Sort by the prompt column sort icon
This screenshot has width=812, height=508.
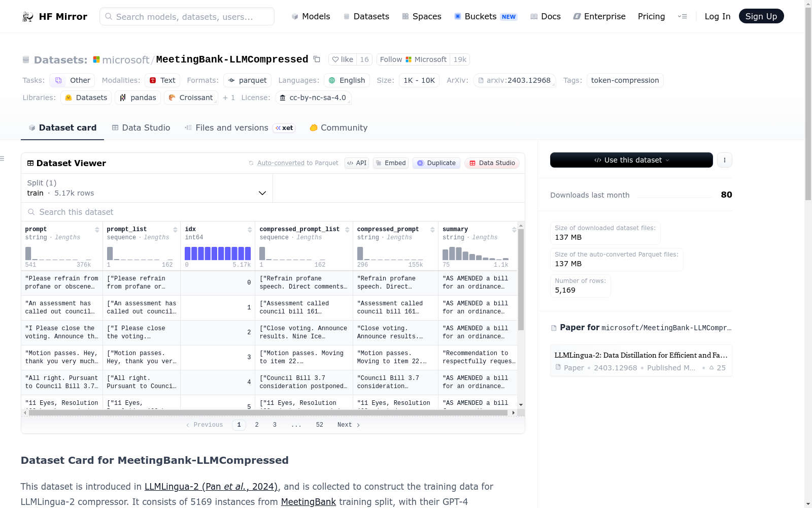coord(97,230)
